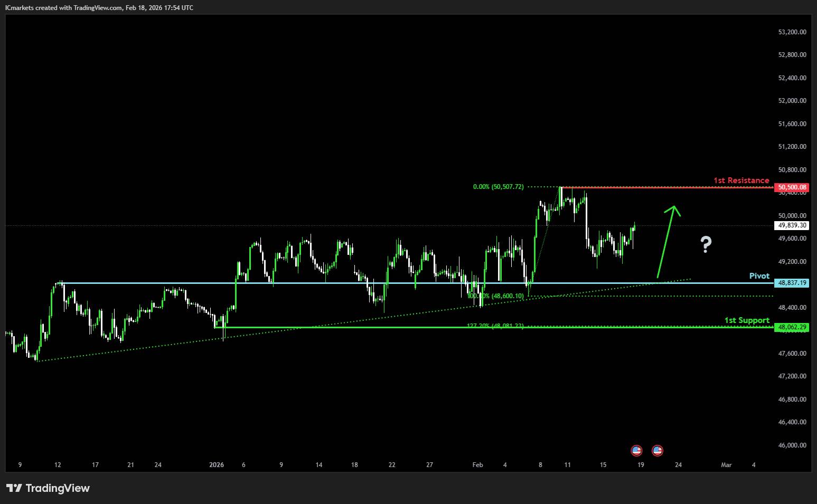The image size is (817, 504).
Task: Click the right US flag economic event icon
Action: [657, 450]
